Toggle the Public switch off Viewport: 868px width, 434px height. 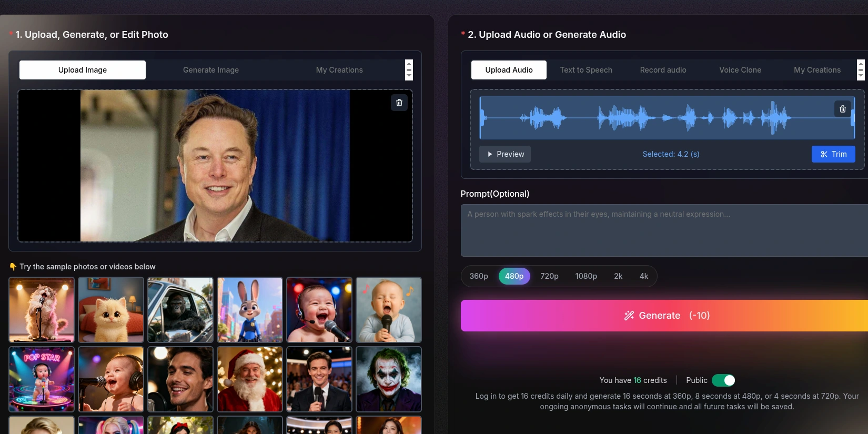723,380
